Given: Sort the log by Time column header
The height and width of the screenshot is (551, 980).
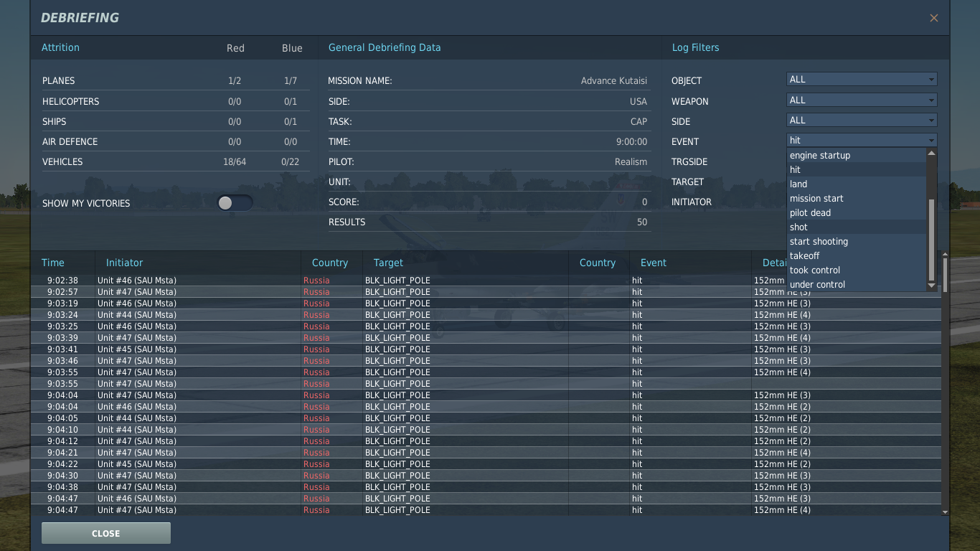Looking at the screenshot, I should click(x=53, y=263).
